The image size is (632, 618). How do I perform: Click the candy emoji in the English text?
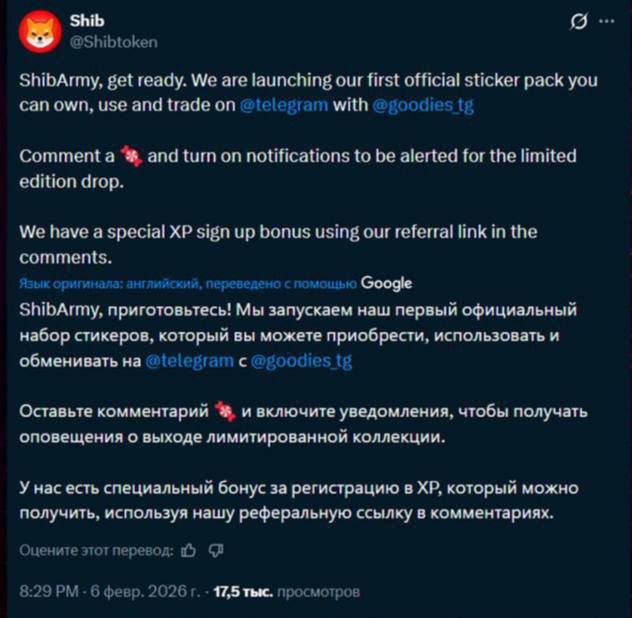130,157
